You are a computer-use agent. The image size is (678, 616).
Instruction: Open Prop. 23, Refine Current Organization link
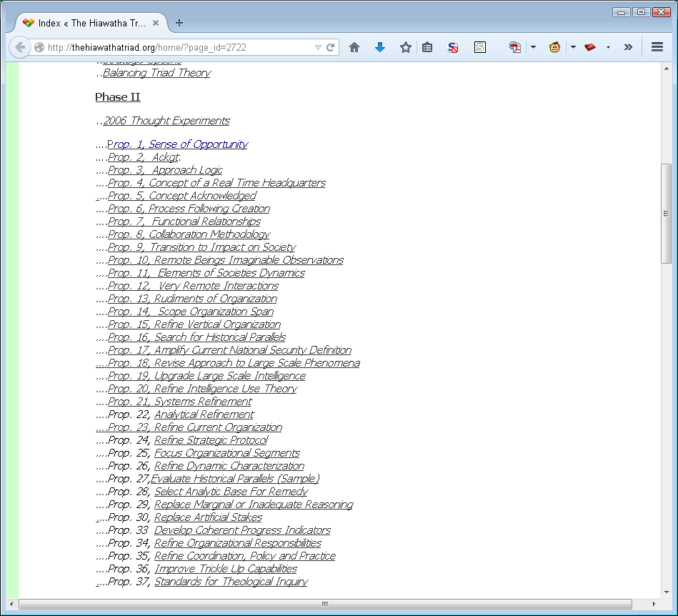(189, 427)
